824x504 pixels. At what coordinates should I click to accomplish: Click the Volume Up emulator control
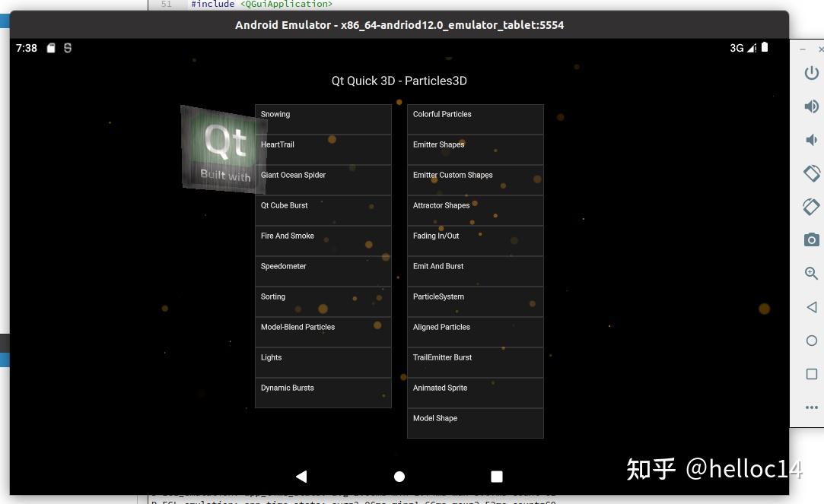(811, 106)
